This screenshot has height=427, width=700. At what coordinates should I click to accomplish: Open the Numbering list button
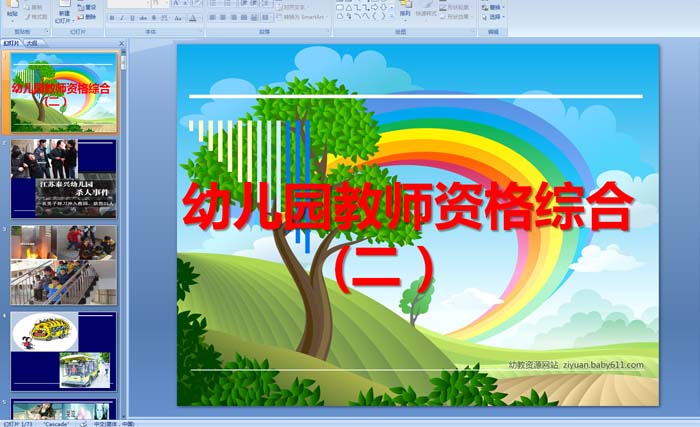[228, 3]
